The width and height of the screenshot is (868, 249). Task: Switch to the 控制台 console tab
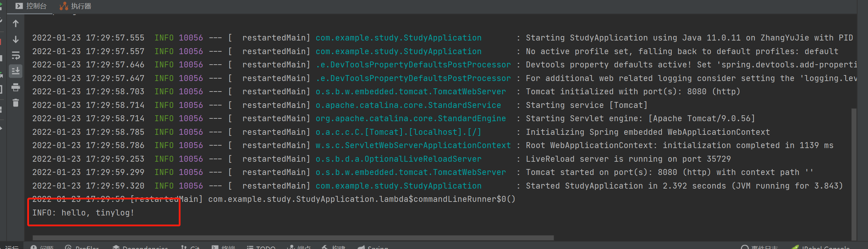(x=31, y=6)
